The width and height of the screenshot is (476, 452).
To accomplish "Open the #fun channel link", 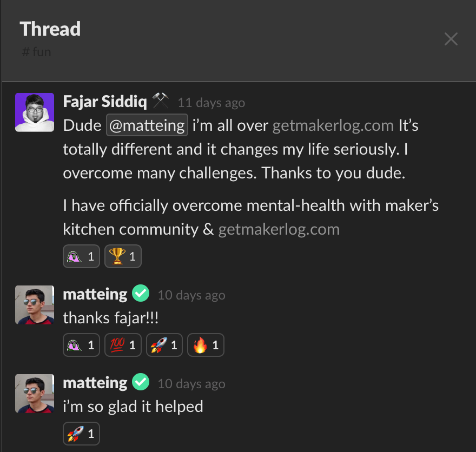I will point(36,52).
